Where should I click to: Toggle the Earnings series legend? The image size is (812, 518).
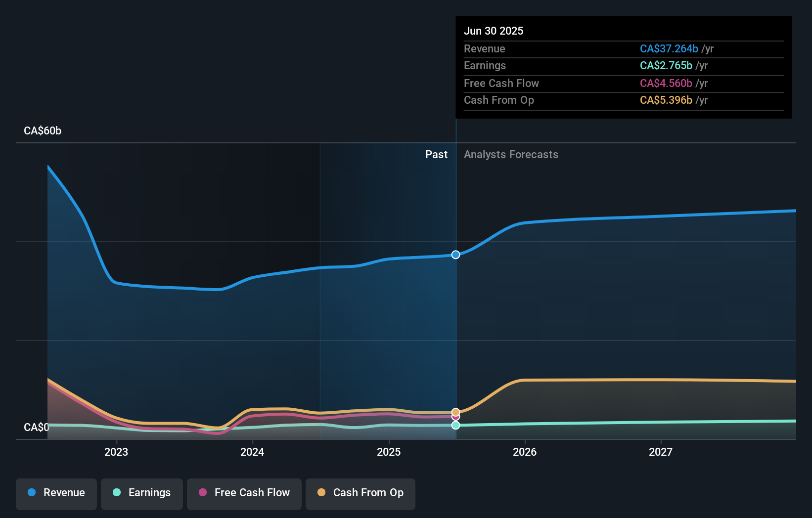click(x=142, y=494)
